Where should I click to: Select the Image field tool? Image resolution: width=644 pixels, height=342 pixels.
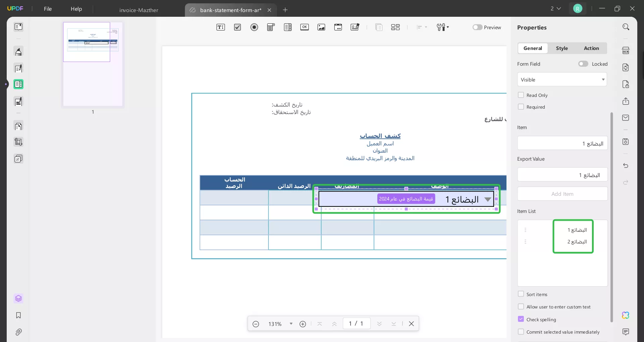(x=321, y=27)
